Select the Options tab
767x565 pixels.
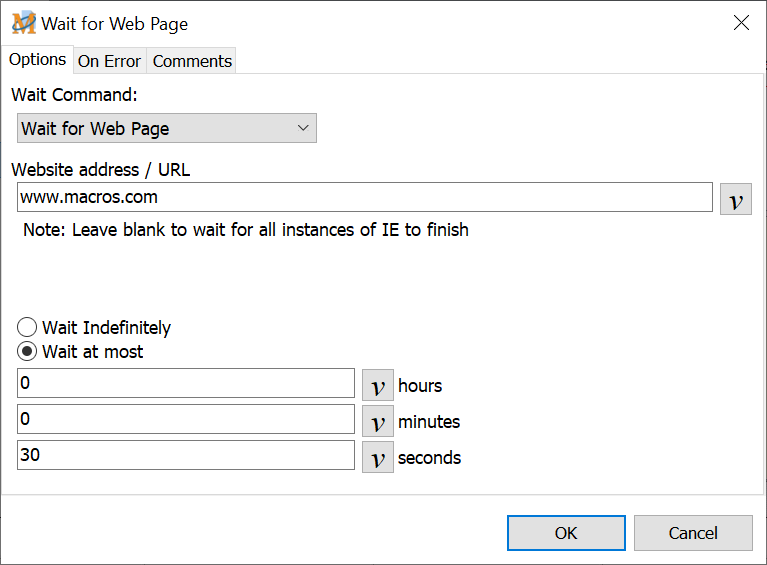point(37,60)
